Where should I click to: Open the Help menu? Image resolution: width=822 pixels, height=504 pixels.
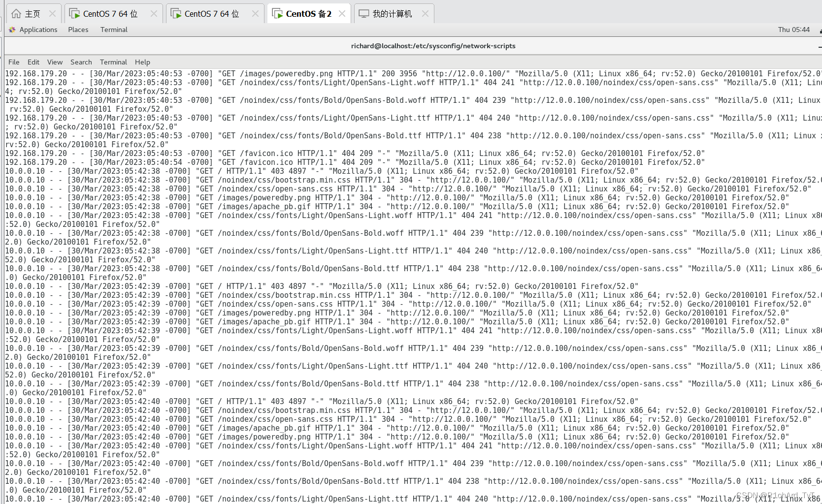[142, 62]
